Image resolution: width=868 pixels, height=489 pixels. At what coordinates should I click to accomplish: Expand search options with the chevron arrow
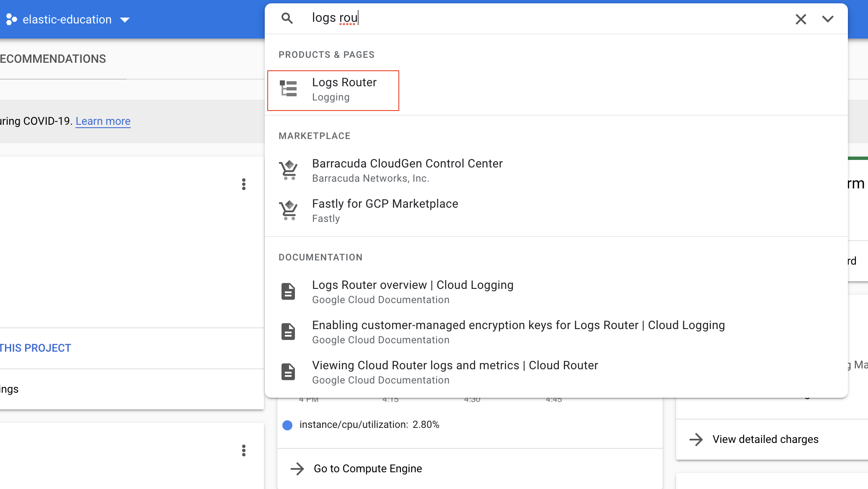point(827,19)
